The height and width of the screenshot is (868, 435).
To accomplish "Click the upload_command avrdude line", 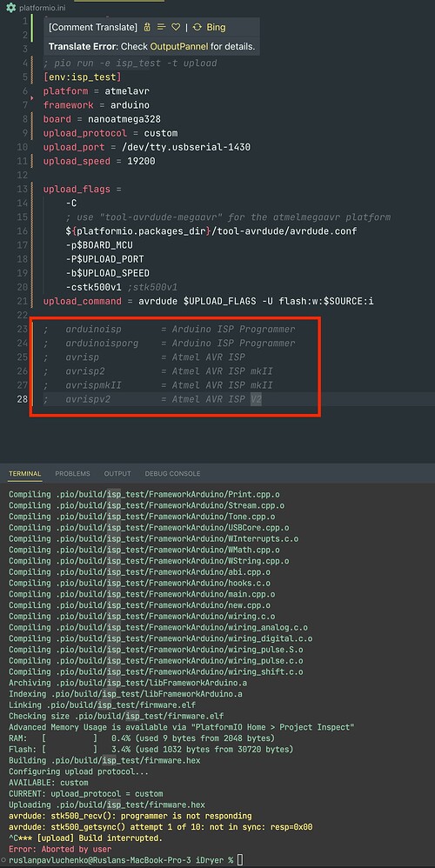I will (209, 301).
